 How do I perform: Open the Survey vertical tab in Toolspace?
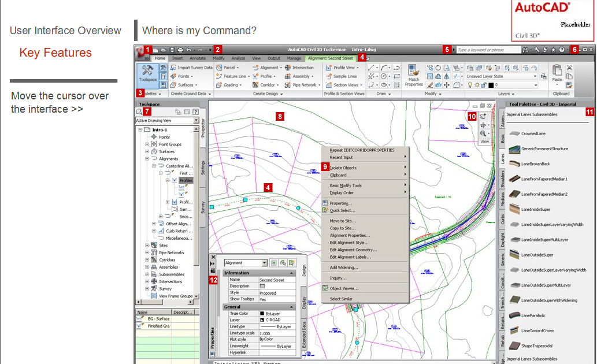point(203,207)
